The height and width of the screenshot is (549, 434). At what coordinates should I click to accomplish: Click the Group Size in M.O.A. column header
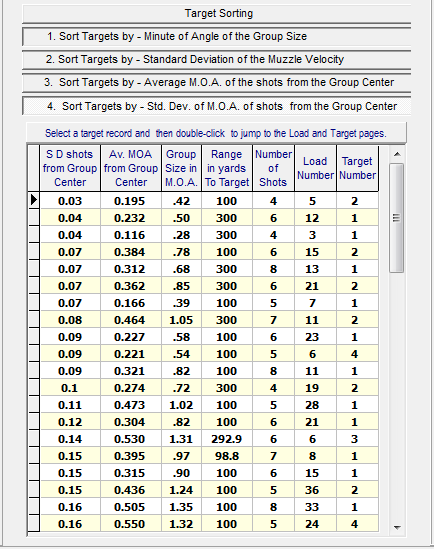(181, 168)
